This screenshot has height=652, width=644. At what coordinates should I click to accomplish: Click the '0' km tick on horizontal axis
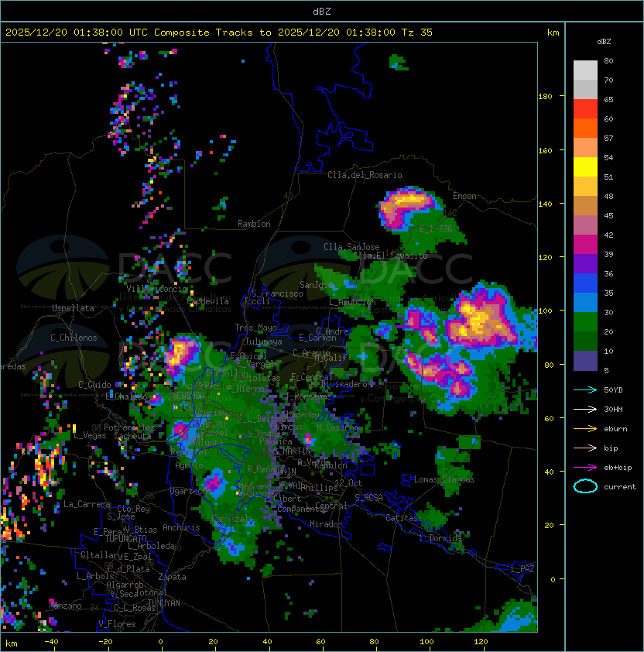[160, 642]
